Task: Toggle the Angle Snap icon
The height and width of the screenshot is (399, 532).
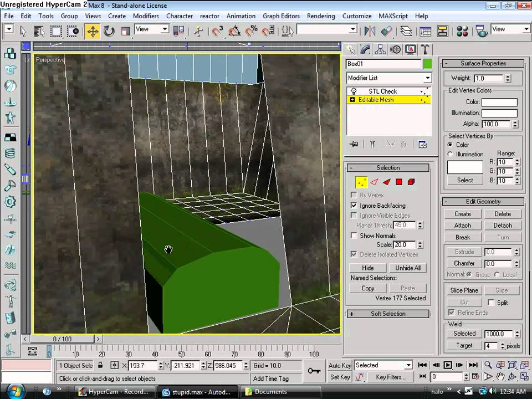Action: (234, 31)
